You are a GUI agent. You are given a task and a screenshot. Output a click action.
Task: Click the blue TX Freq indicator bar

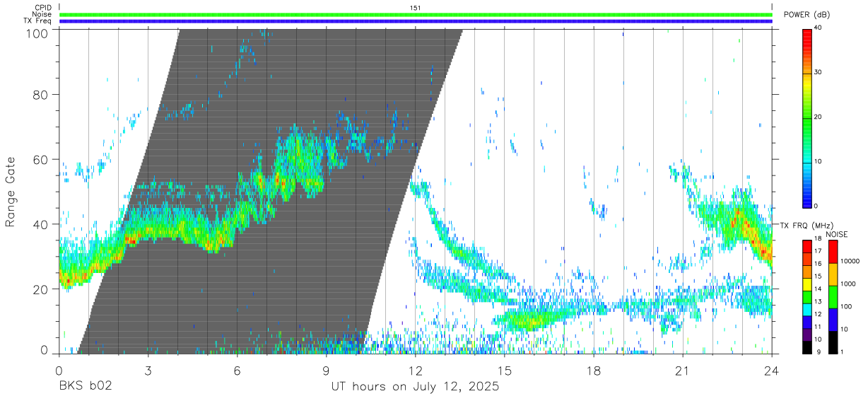coord(416,21)
